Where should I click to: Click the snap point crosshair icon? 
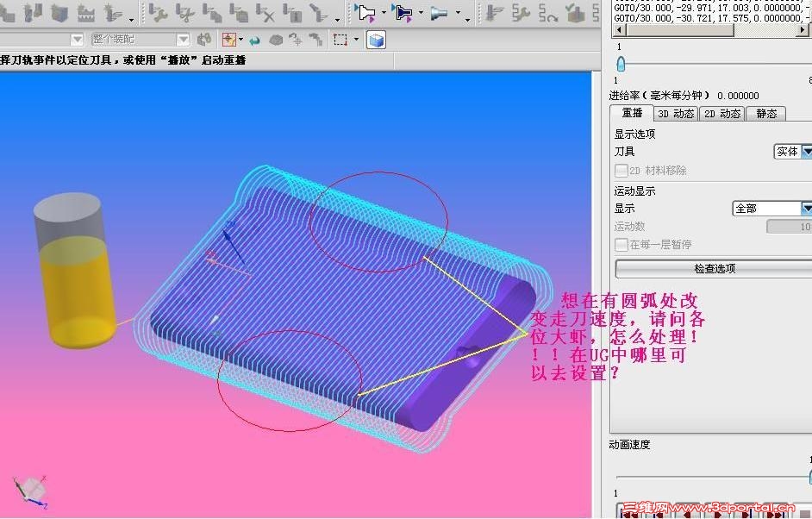click(229, 40)
